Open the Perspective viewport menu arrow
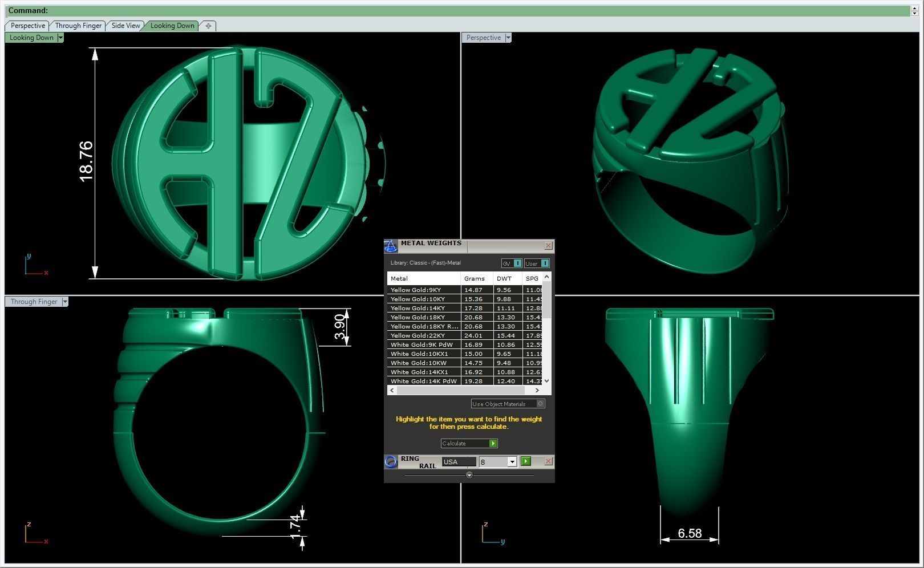924x568 pixels. [x=508, y=38]
